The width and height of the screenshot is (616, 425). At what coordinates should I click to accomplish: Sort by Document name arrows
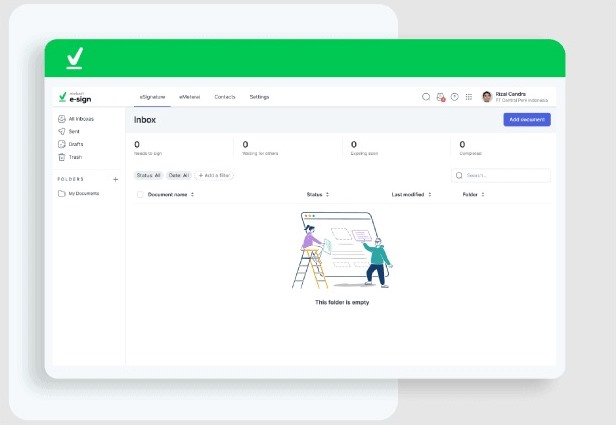click(192, 194)
